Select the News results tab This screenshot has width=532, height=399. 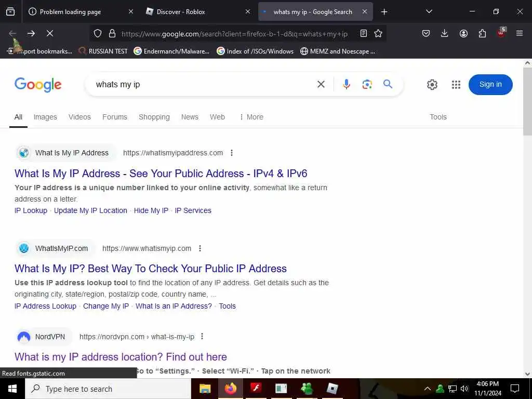click(x=190, y=117)
